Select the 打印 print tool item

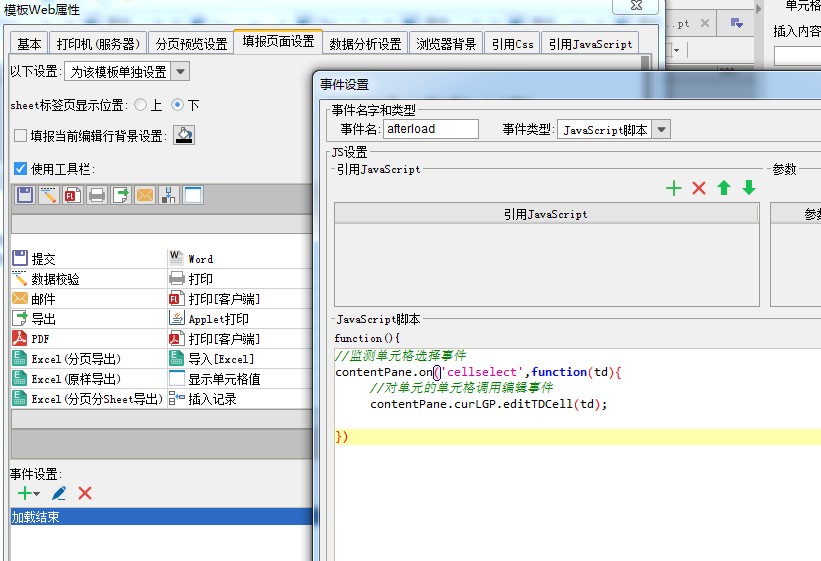240,279
